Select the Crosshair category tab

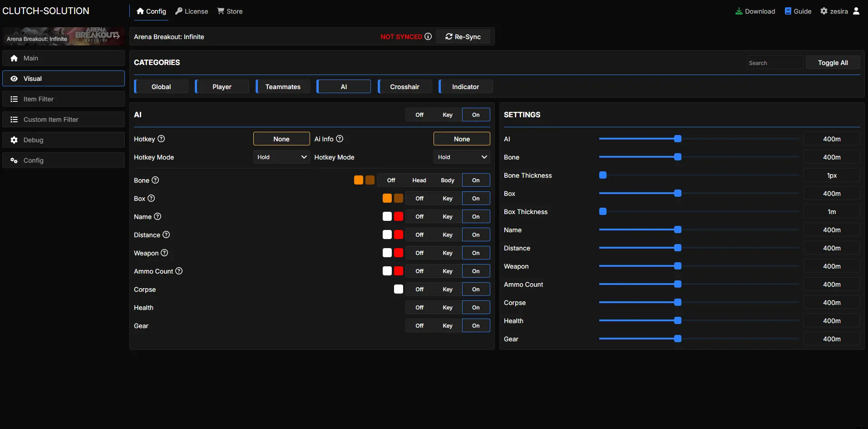(404, 87)
